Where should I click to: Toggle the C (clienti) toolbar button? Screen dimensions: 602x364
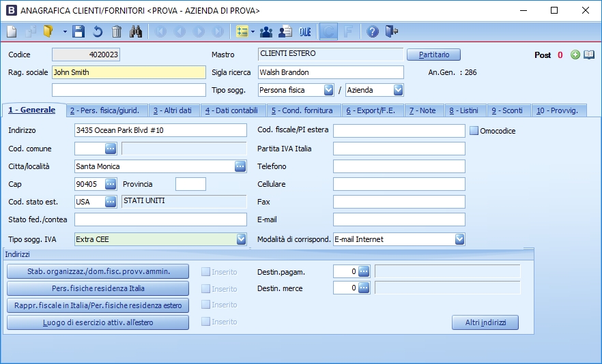(x=329, y=31)
